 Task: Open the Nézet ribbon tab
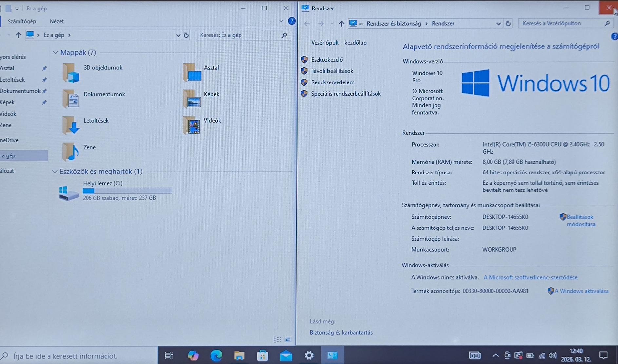click(57, 21)
